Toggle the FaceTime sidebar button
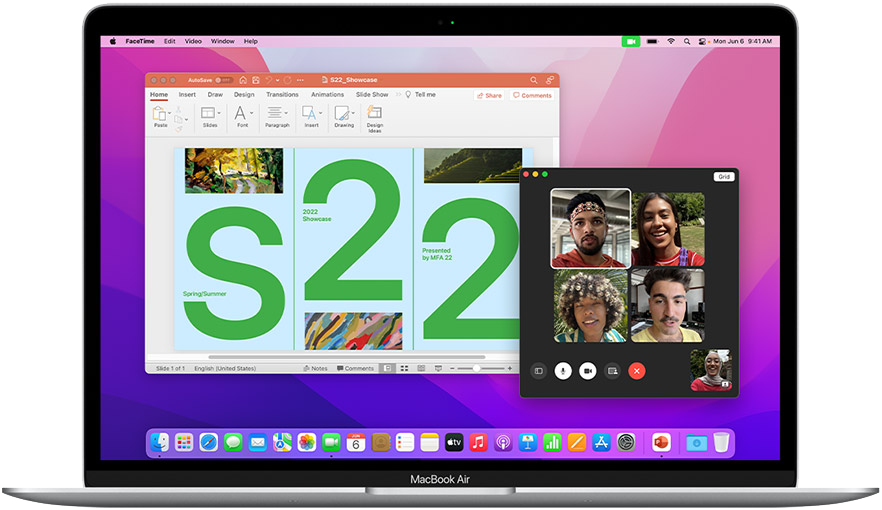The width and height of the screenshot is (882, 510). [x=538, y=371]
